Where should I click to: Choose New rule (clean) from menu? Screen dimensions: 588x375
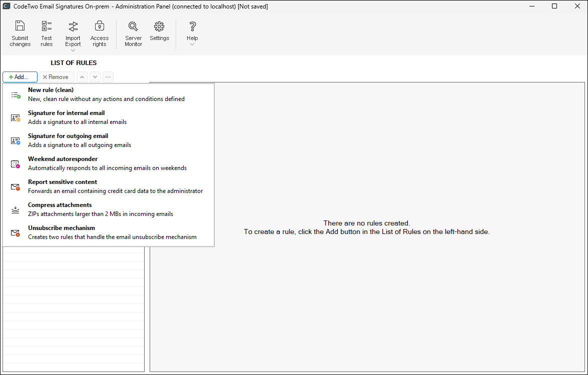[51, 90]
